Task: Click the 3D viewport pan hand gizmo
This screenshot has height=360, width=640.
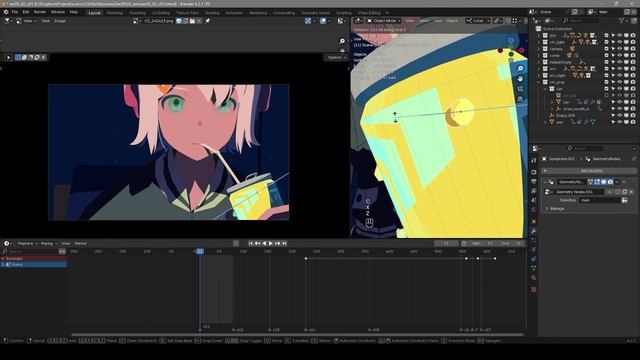Action: tap(520, 78)
